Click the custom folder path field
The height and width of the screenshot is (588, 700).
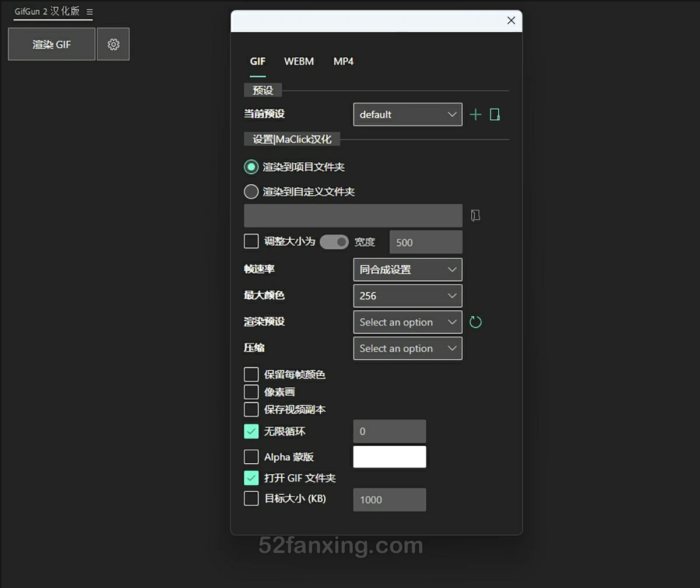tap(353, 216)
